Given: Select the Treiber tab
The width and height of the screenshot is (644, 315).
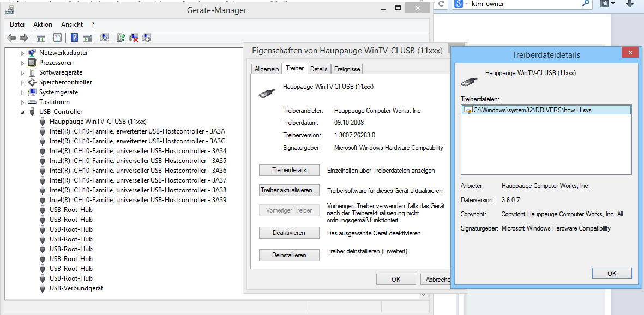Looking at the screenshot, I should point(294,68).
